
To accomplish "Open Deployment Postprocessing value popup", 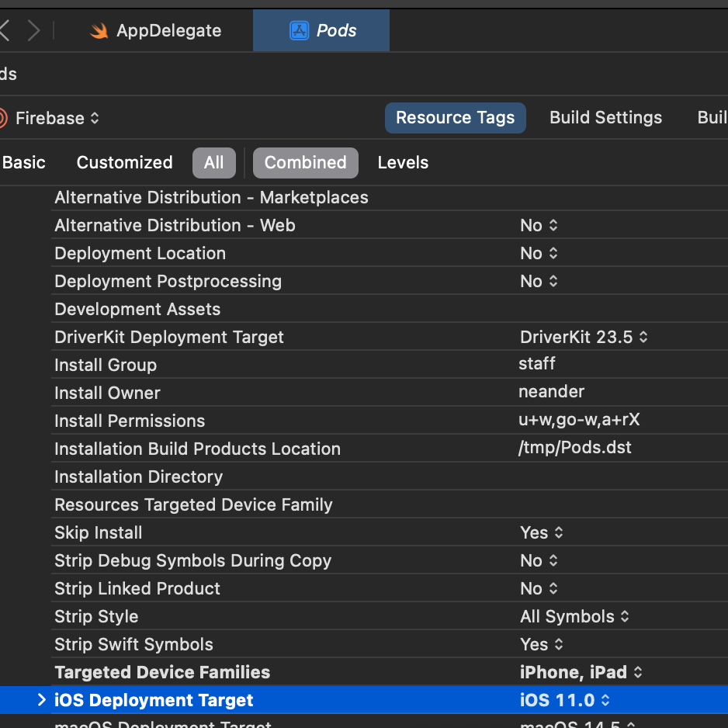I will 539,281.
